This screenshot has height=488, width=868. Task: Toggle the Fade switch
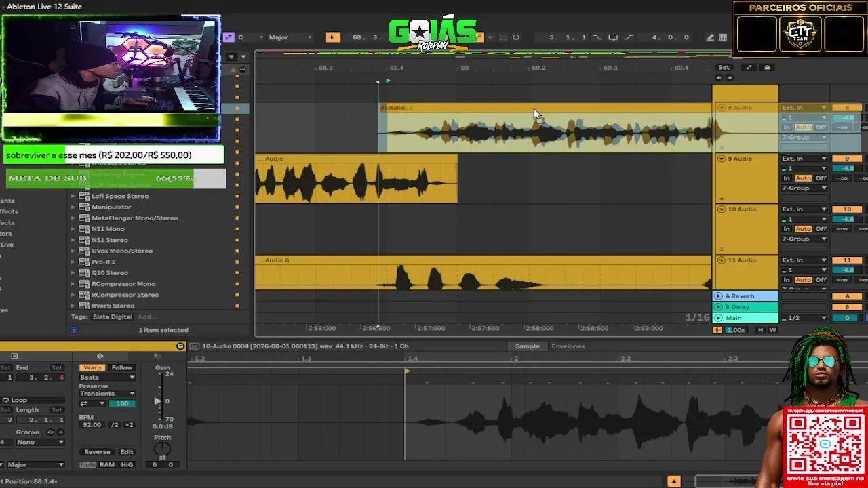click(88, 464)
